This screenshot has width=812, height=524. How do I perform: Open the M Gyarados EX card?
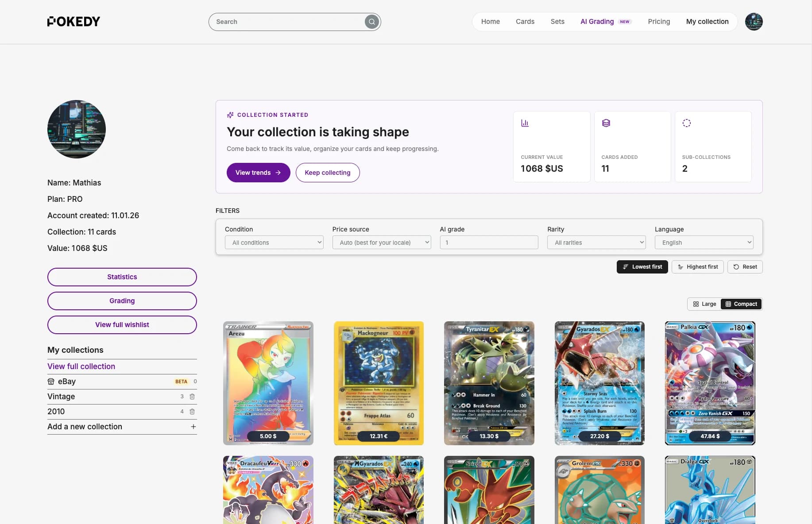[379, 490]
